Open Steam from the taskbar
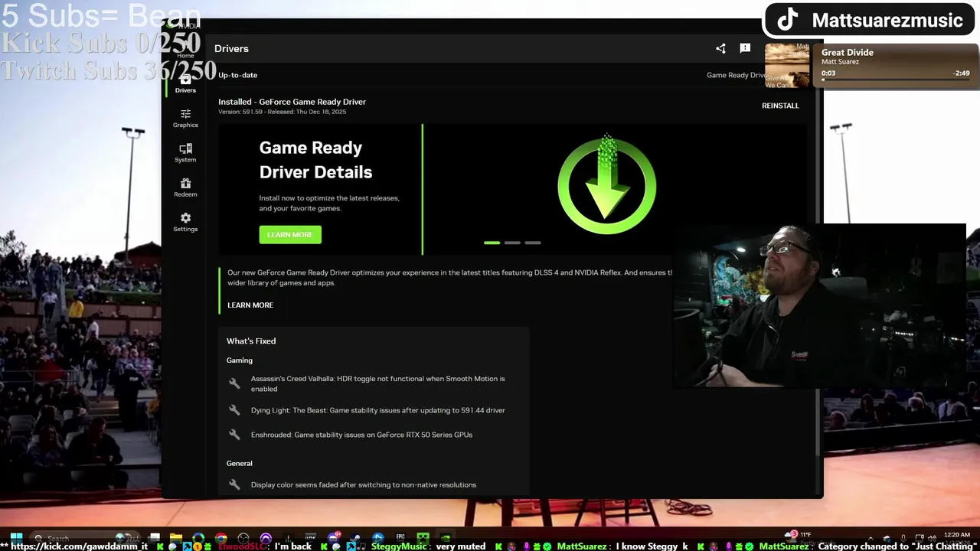Image resolution: width=980 pixels, height=551 pixels. click(x=355, y=538)
